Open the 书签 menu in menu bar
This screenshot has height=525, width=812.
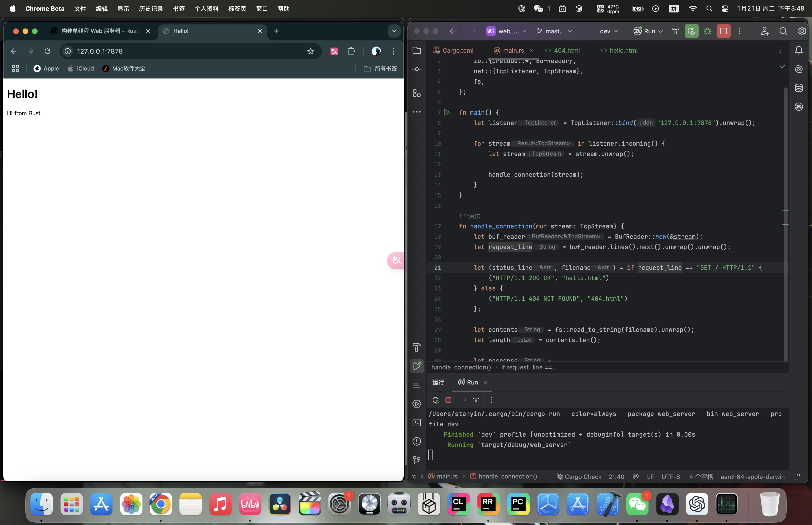coord(179,8)
